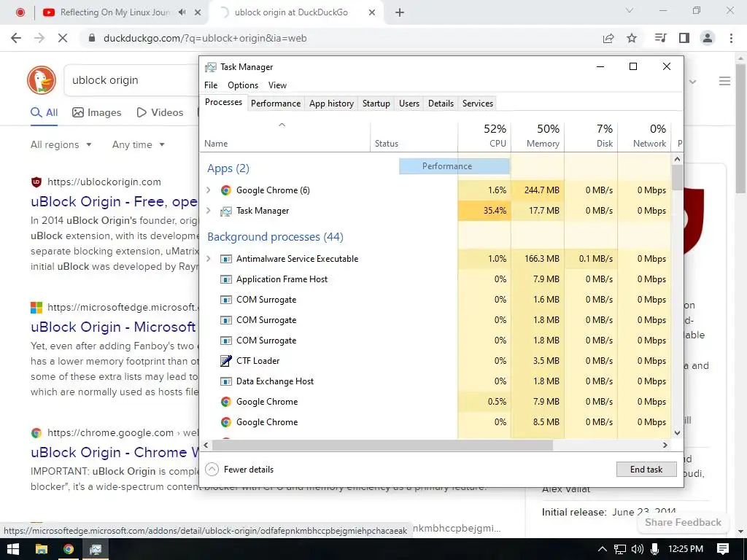Sort processes by the Disk column
The width and height of the screenshot is (747, 560).
tap(591, 136)
